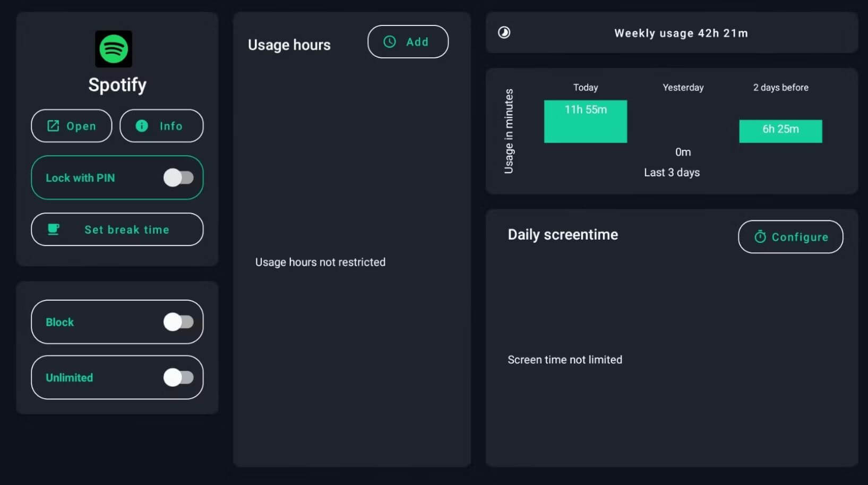
Task: Add a usage hours restriction
Action: [408, 41]
